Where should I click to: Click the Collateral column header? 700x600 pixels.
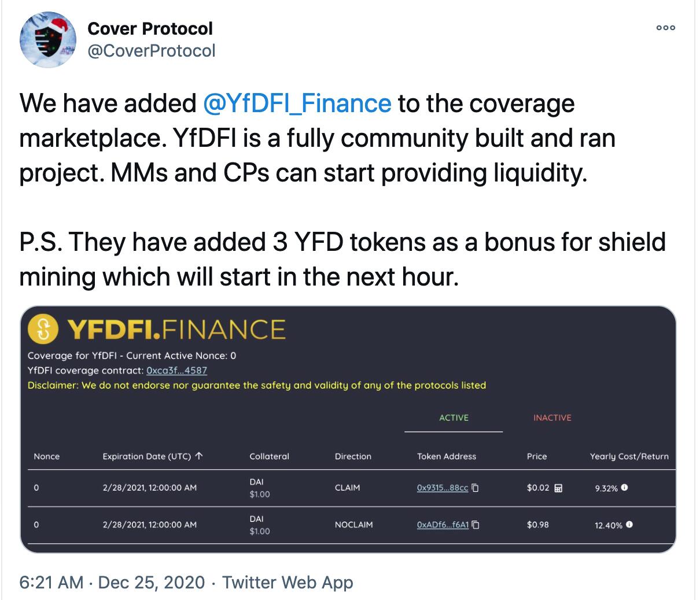tap(269, 456)
